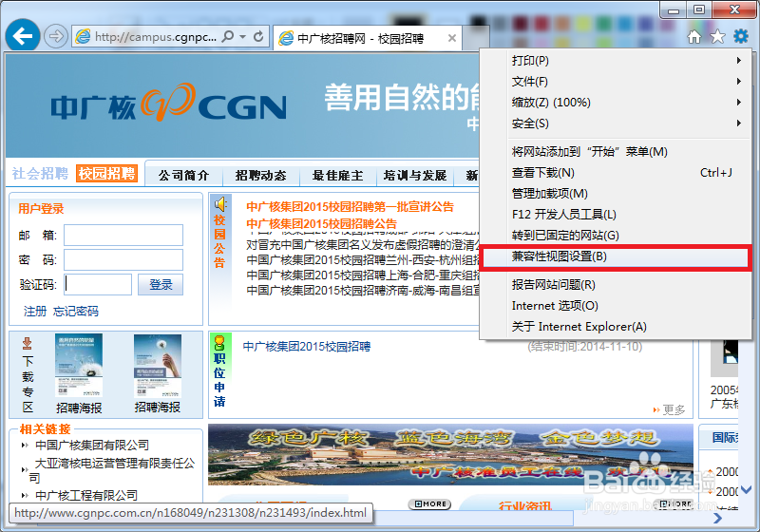
Task: Click the 下载专区 download icon
Action: click(28, 344)
